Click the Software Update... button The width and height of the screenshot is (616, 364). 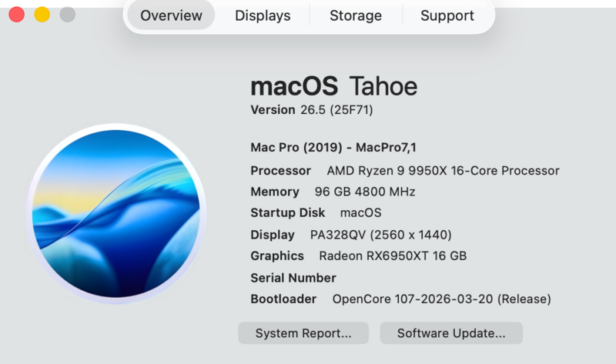tap(451, 333)
